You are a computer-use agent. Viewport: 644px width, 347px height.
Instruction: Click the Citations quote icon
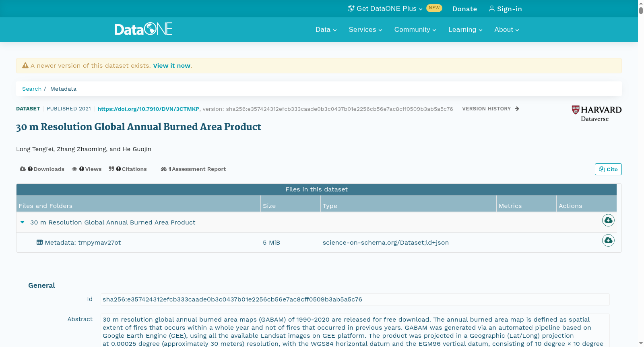(111, 169)
